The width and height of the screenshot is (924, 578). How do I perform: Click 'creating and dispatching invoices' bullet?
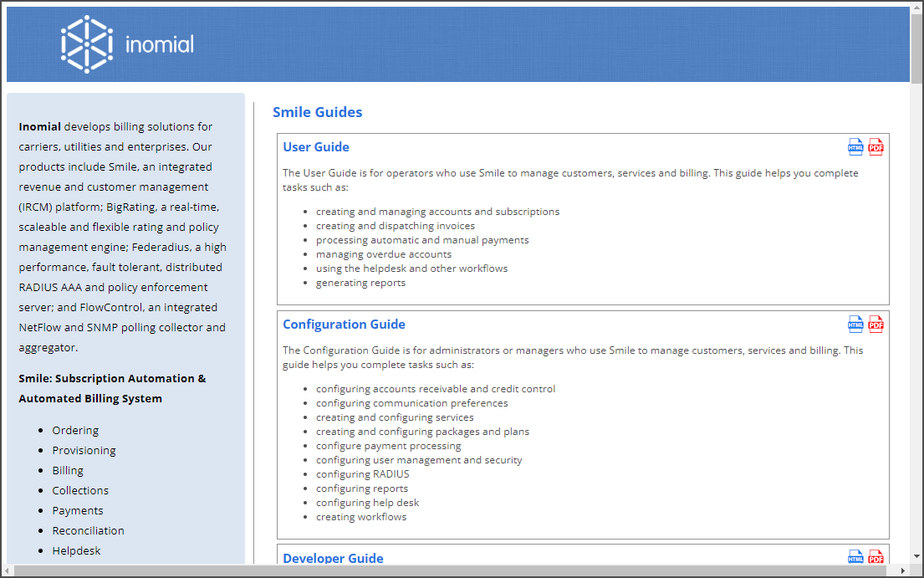(x=395, y=226)
